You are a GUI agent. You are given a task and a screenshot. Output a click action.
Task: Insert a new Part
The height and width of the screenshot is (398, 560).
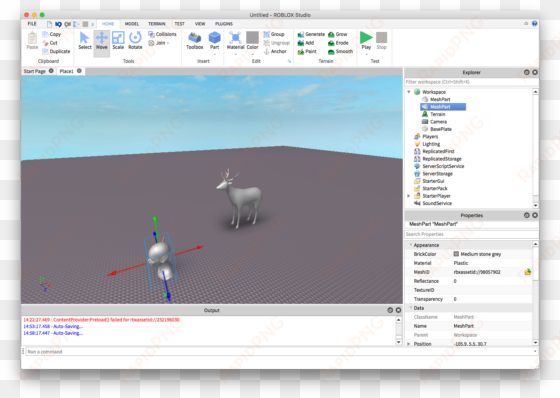click(x=214, y=40)
